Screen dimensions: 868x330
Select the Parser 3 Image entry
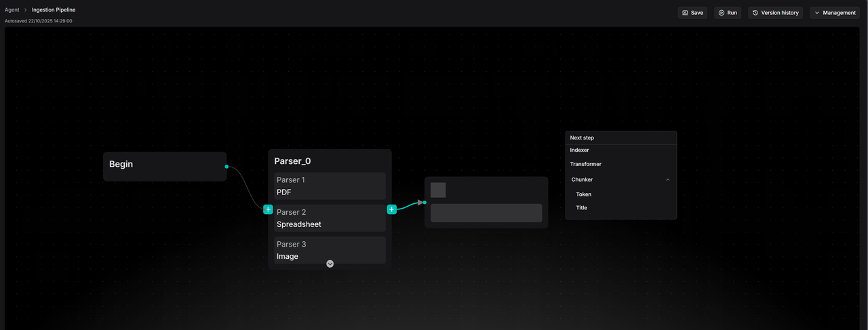click(x=330, y=250)
